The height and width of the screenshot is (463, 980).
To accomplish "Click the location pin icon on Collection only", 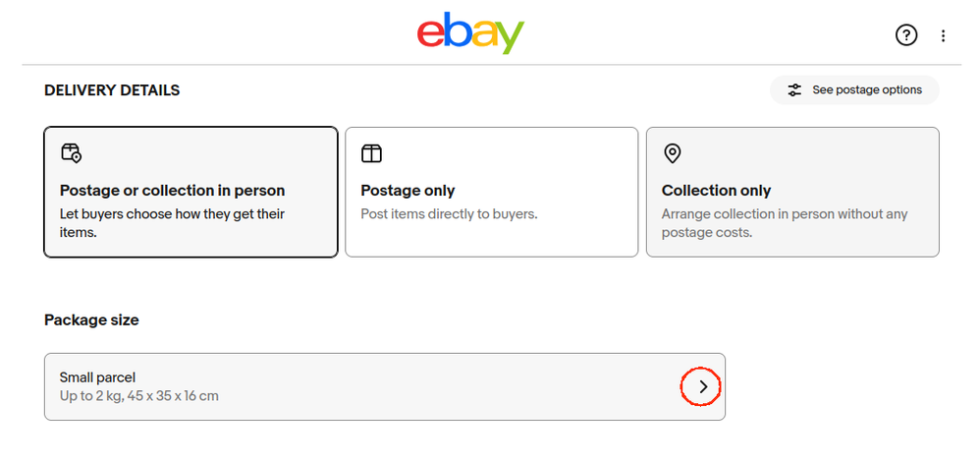I will (x=672, y=153).
